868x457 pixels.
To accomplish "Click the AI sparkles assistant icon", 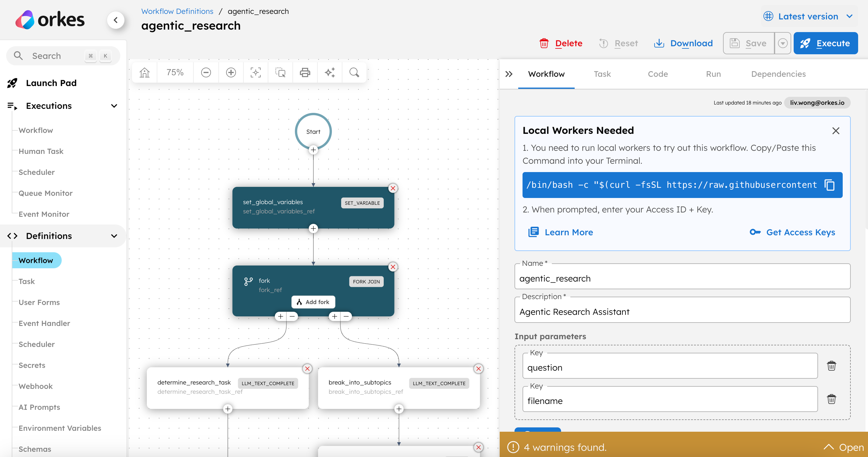I will (x=329, y=72).
